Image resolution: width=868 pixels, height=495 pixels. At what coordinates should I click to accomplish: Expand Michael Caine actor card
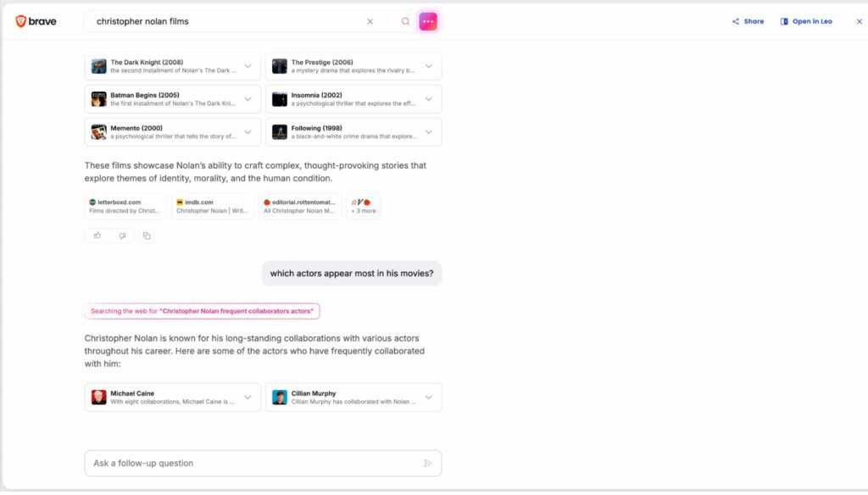[248, 398]
